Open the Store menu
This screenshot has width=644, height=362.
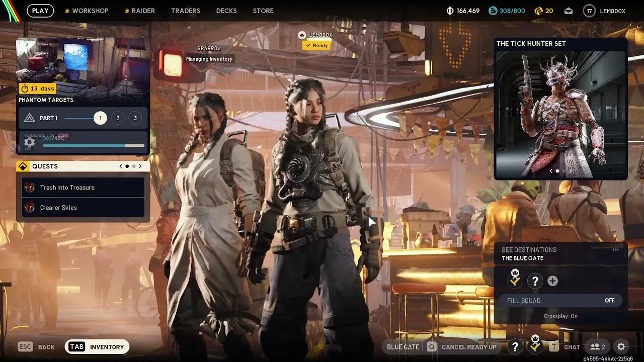263,11
